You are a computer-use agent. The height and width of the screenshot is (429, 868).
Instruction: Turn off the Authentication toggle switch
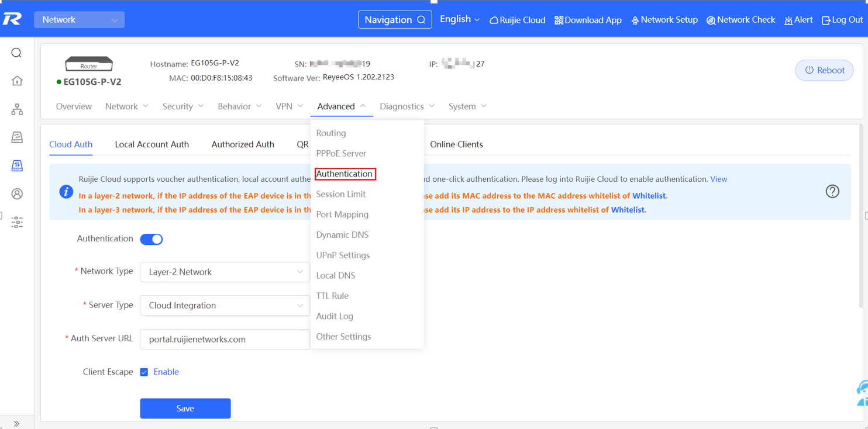point(151,239)
